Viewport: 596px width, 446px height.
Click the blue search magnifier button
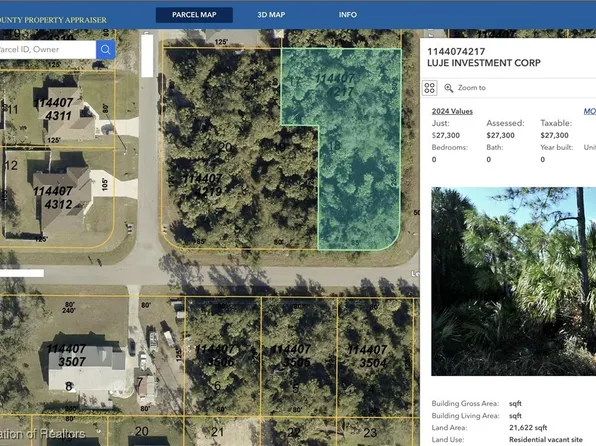pos(105,49)
